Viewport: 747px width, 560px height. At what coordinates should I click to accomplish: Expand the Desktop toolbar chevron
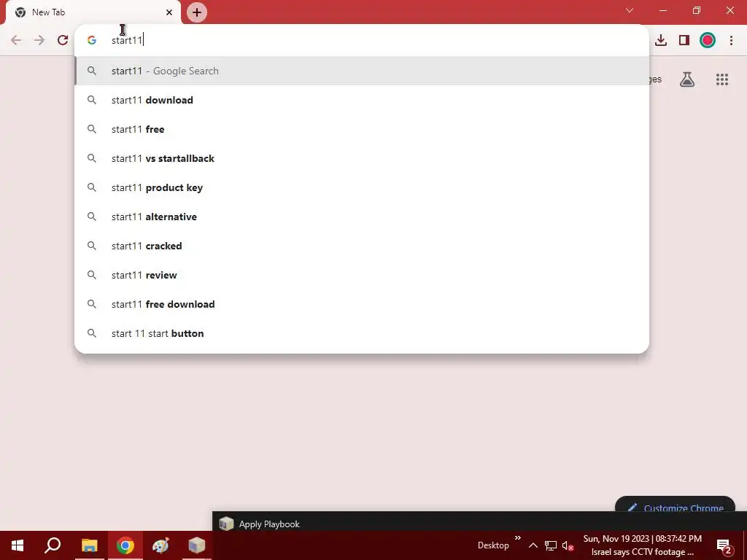pos(518,538)
